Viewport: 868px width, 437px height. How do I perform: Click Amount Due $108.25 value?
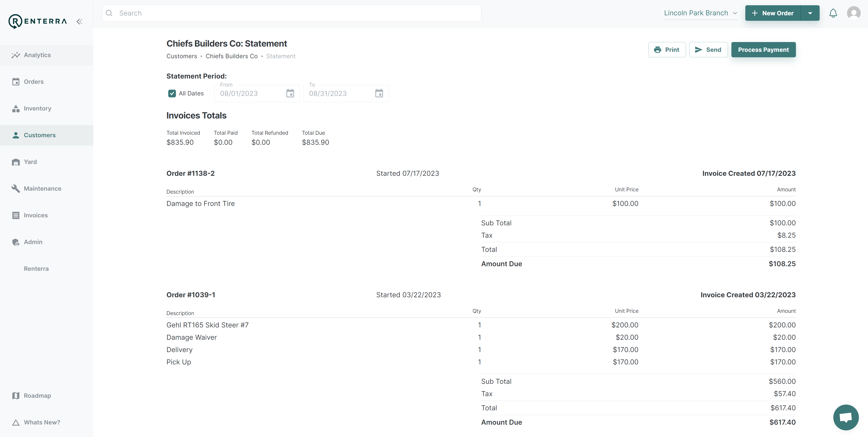click(x=782, y=264)
